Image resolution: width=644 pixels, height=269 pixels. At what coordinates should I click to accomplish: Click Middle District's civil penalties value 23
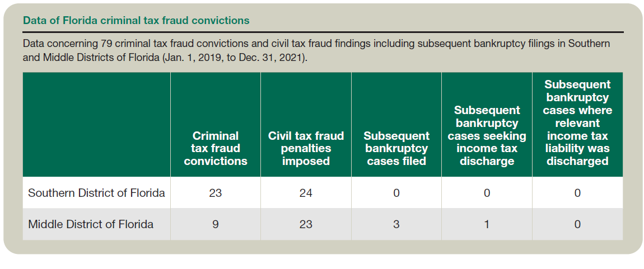coord(306,224)
